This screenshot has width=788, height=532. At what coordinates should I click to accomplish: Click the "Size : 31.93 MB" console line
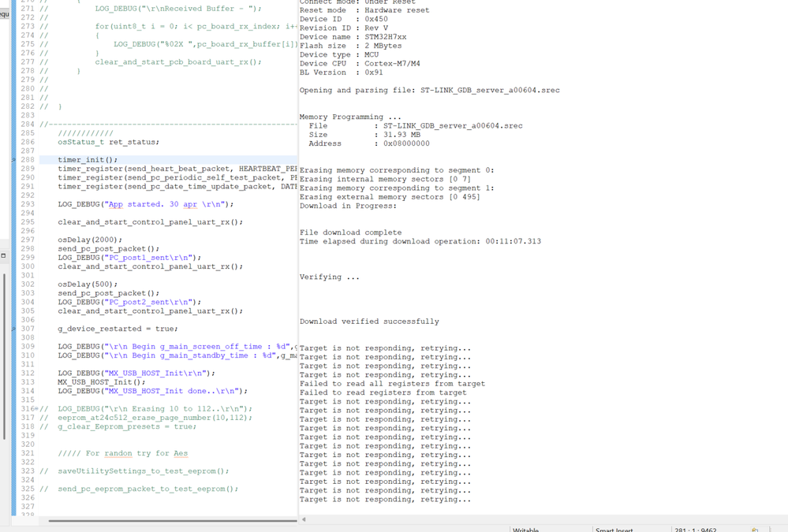coord(364,135)
